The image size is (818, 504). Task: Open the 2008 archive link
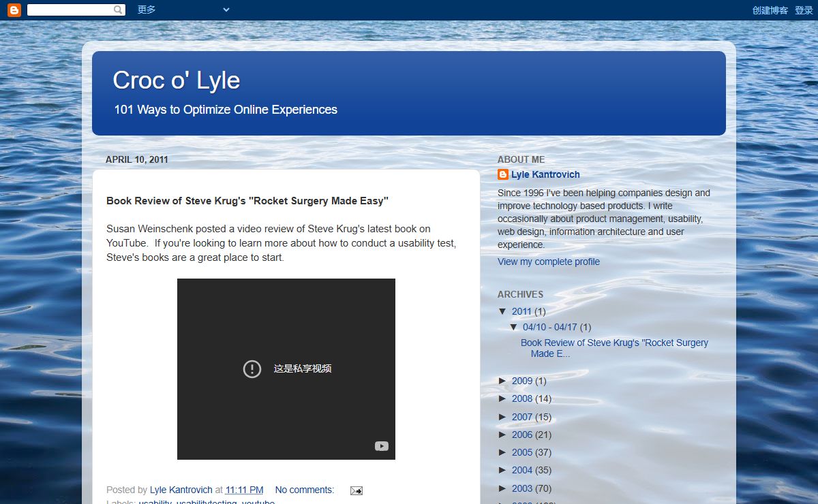[x=521, y=398]
